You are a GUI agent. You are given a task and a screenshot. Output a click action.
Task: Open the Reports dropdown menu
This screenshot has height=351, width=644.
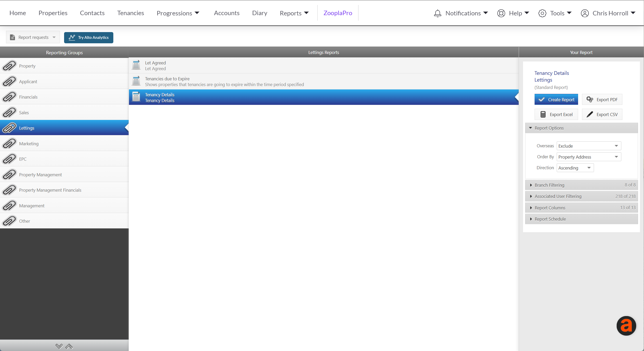tap(294, 13)
